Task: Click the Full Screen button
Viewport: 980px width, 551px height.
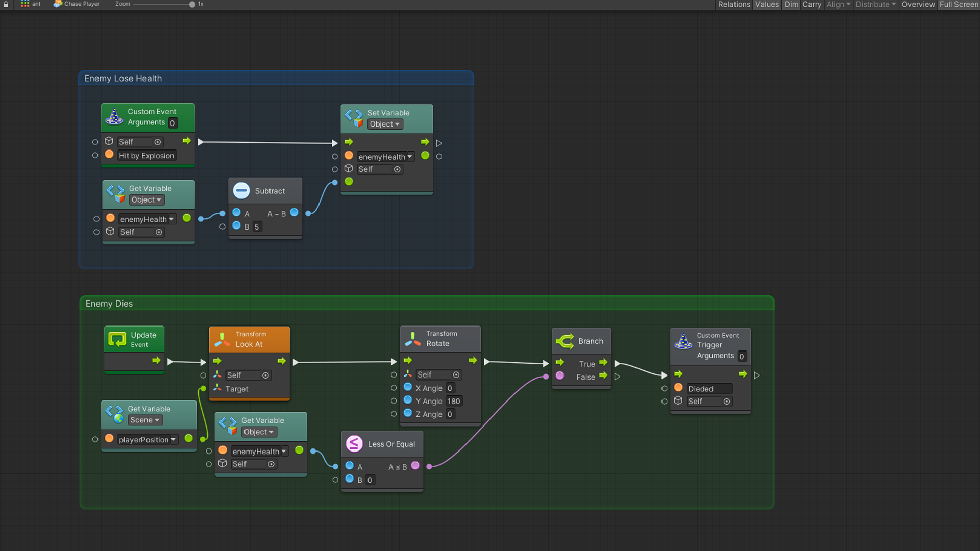Action: [x=959, y=4]
